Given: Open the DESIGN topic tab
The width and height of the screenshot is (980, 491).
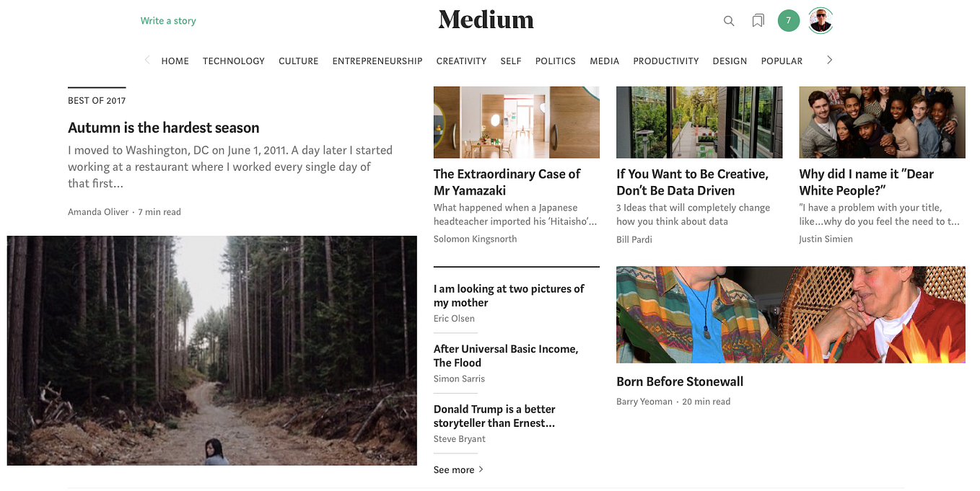Looking at the screenshot, I should 730,61.
